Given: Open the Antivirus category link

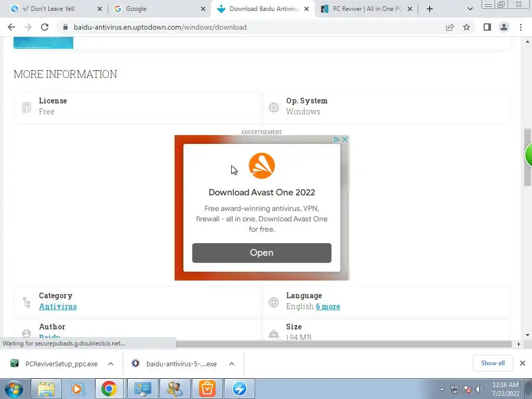Looking at the screenshot, I should [58, 307].
